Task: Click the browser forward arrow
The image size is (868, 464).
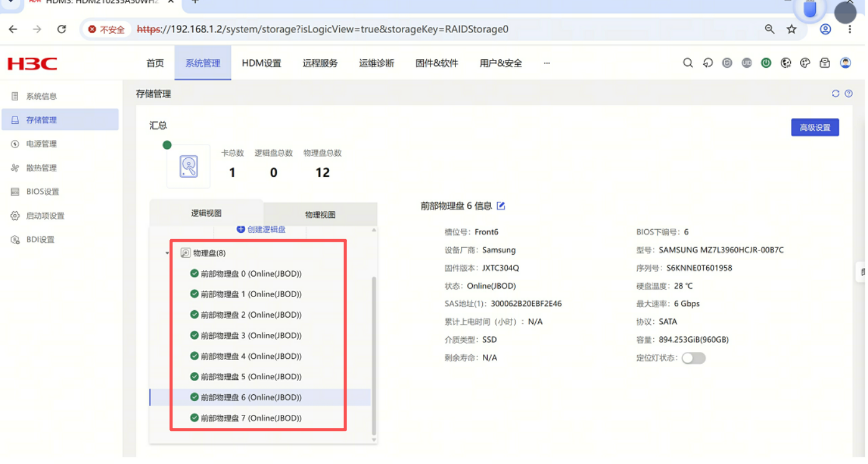Action: coord(37,29)
